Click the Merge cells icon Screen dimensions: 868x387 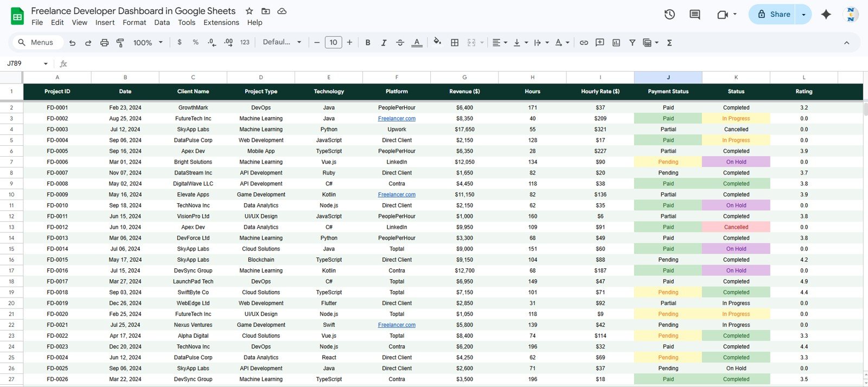point(471,43)
